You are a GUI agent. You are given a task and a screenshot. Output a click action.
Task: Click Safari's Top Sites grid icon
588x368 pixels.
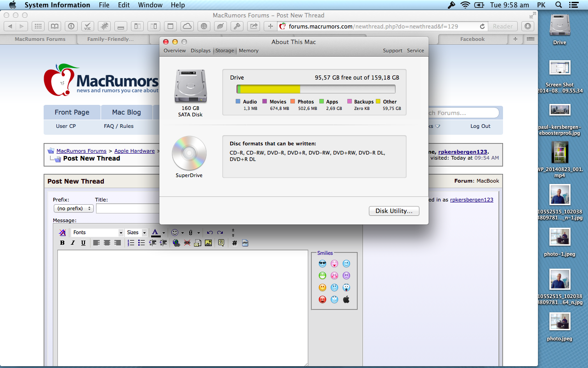coord(39,26)
